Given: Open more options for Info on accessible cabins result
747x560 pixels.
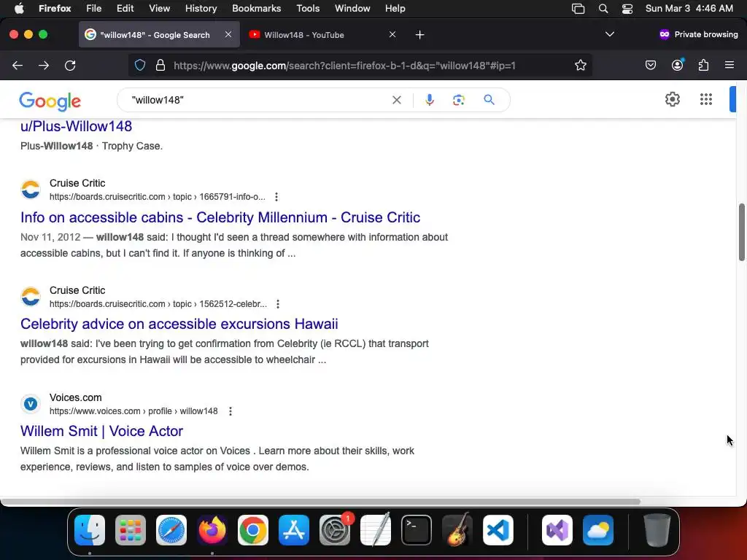Looking at the screenshot, I should (276, 197).
